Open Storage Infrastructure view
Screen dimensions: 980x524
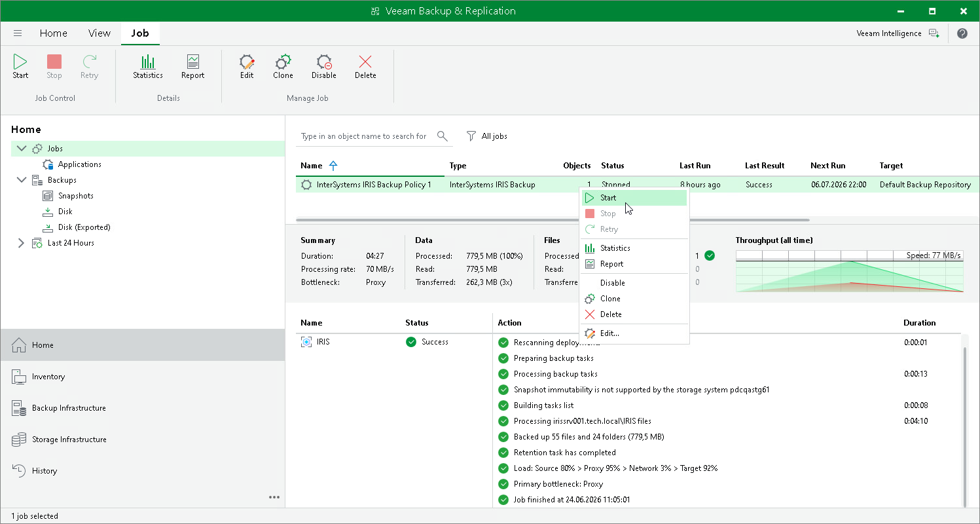point(143,440)
